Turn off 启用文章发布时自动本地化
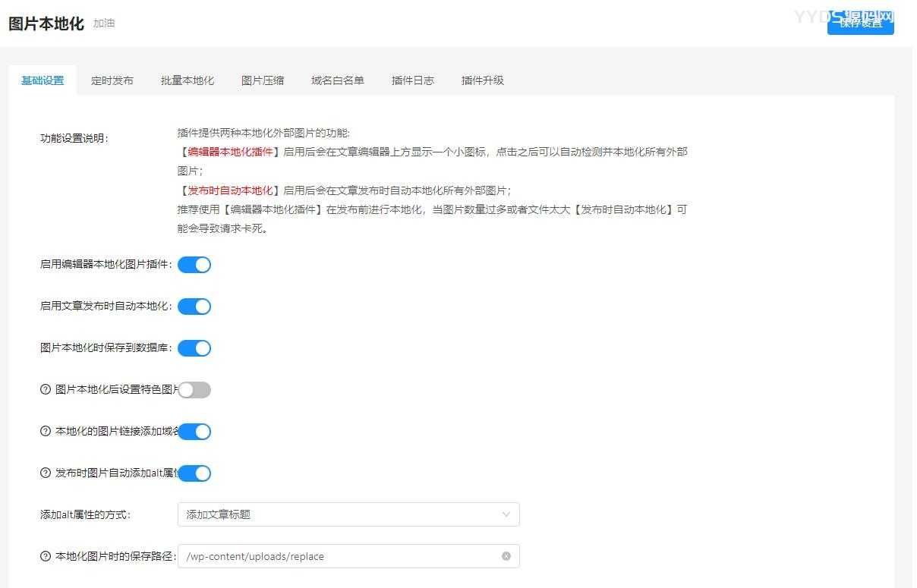 194,306
